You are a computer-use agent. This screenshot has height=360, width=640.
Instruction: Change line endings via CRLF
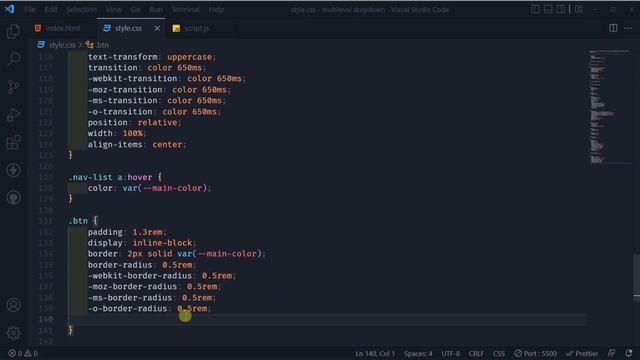coord(476,353)
